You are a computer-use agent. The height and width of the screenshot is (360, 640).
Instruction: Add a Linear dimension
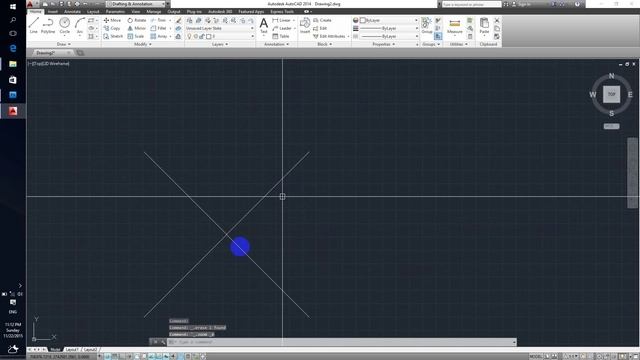pos(282,20)
